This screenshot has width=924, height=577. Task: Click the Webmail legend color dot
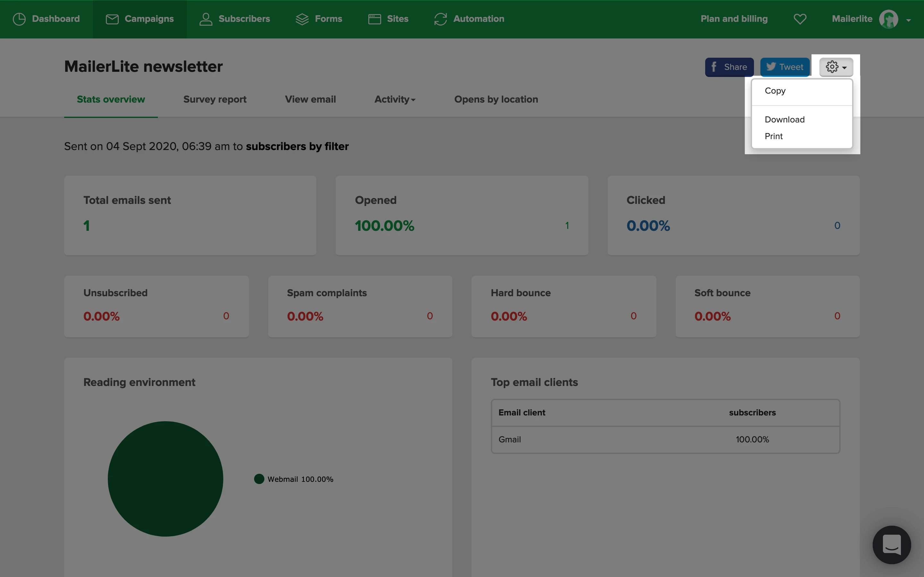coord(259,479)
